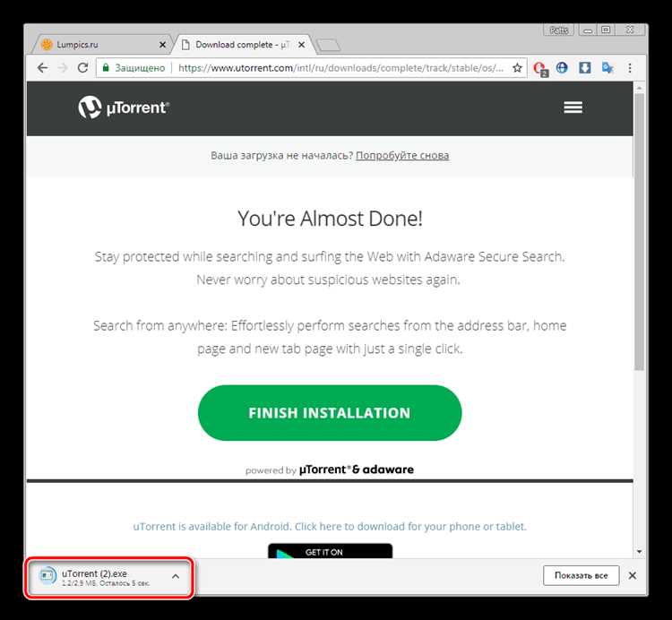The image size is (672, 620).
Task: Click the Защищено security label
Action: pos(140,68)
